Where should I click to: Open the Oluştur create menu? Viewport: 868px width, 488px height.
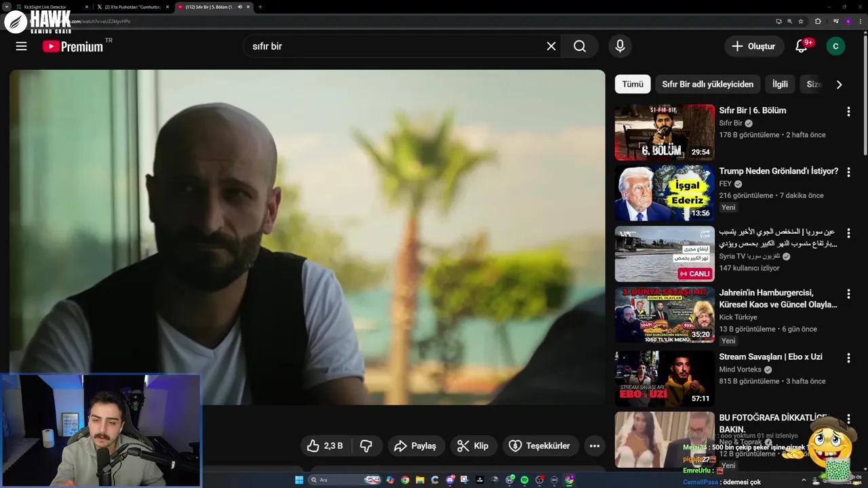[753, 46]
